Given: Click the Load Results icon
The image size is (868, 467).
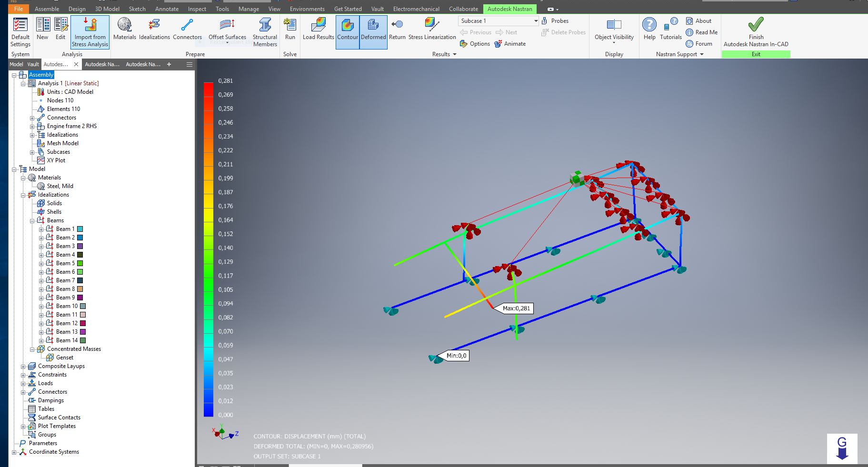Looking at the screenshot, I should [317, 29].
